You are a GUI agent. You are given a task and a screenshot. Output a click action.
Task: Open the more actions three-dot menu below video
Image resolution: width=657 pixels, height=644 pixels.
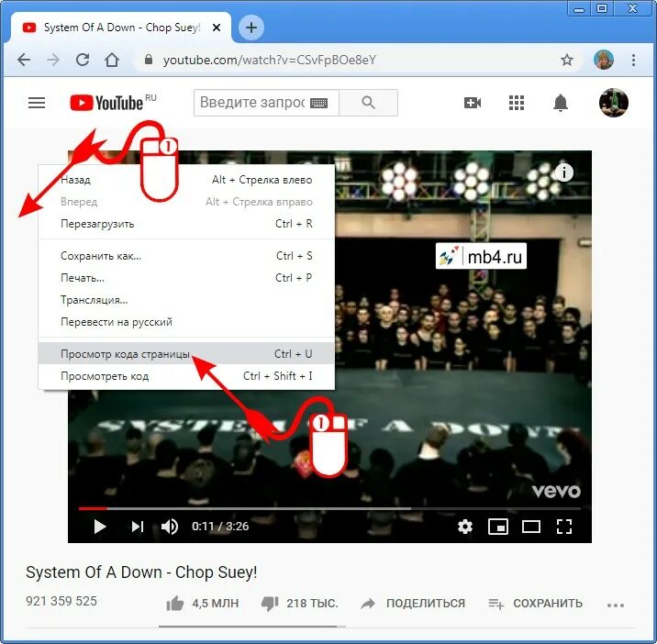click(x=615, y=605)
